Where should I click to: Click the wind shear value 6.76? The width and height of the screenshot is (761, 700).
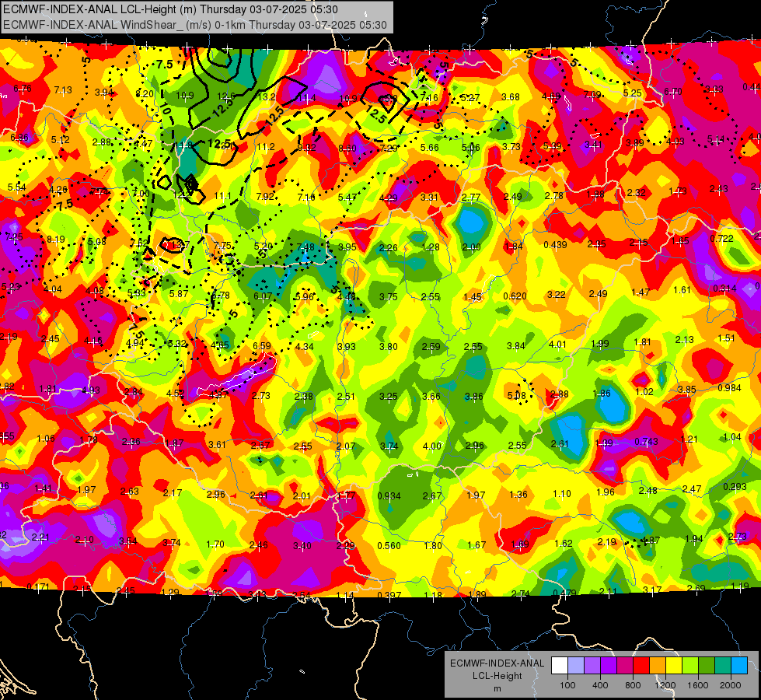point(23,89)
